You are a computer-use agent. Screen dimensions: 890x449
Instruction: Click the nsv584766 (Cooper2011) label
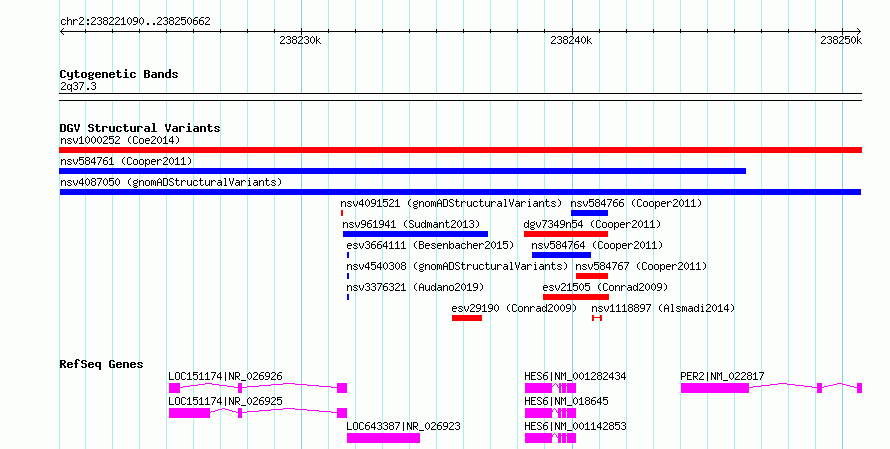tap(636, 203)
